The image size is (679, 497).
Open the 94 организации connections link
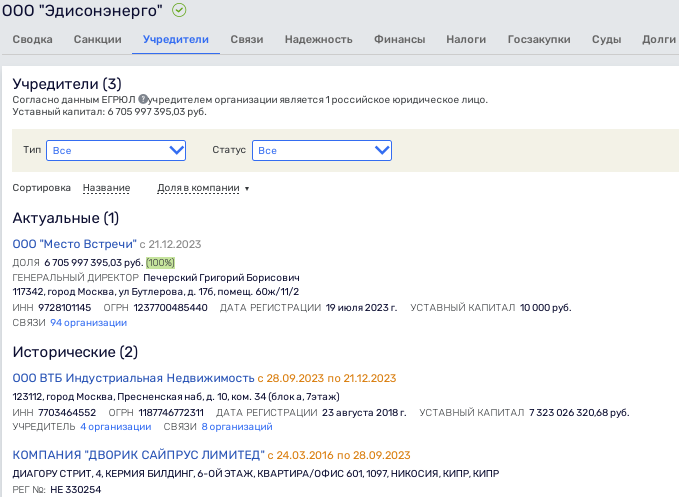point(88,323)
